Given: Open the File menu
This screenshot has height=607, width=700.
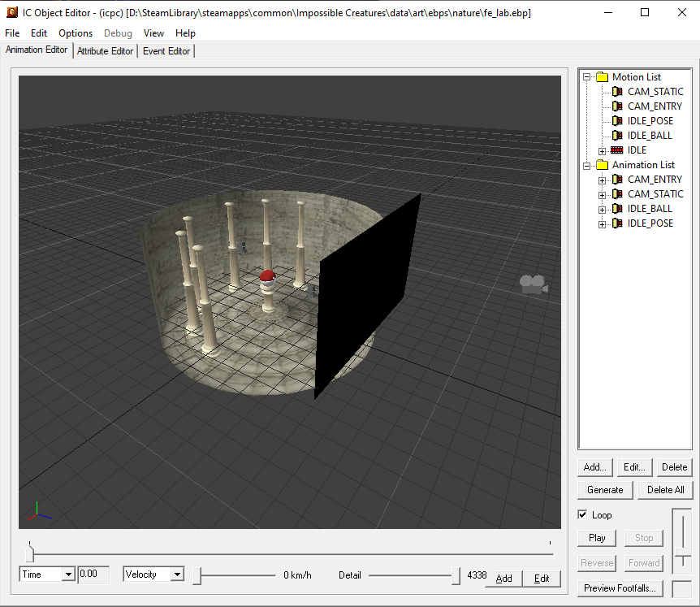Looking at the screenshot, I should pos(12,33).
